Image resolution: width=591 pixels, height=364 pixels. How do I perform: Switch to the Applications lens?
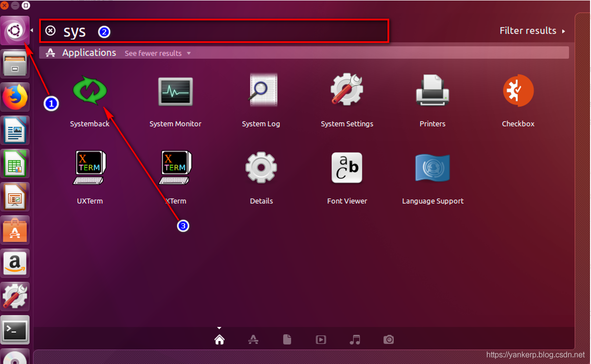[253, 340]
